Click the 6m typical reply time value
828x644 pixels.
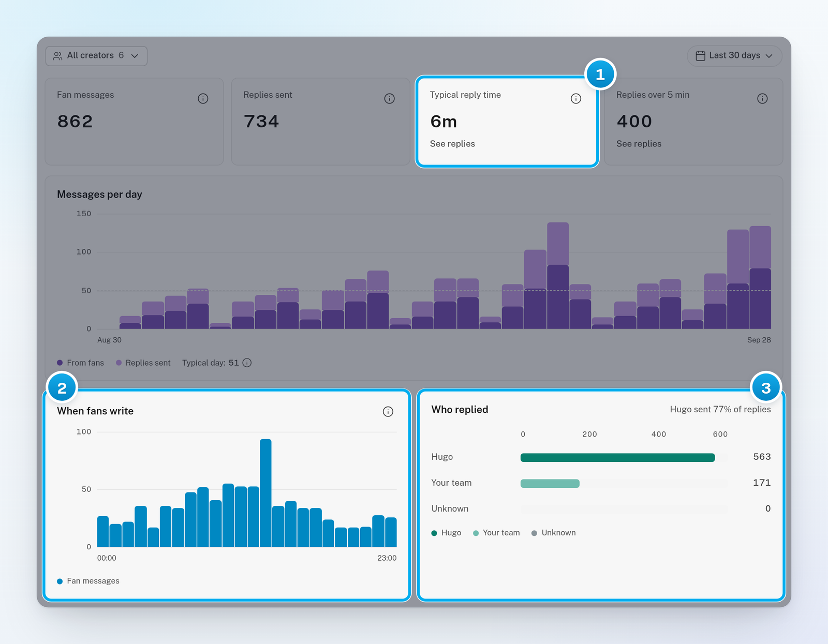[x=443, y=122]
